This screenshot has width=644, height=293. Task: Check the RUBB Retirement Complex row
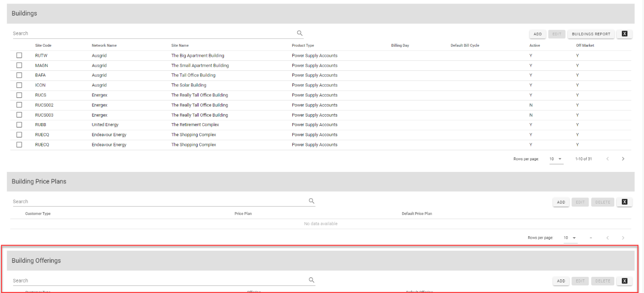click(19, 125)
